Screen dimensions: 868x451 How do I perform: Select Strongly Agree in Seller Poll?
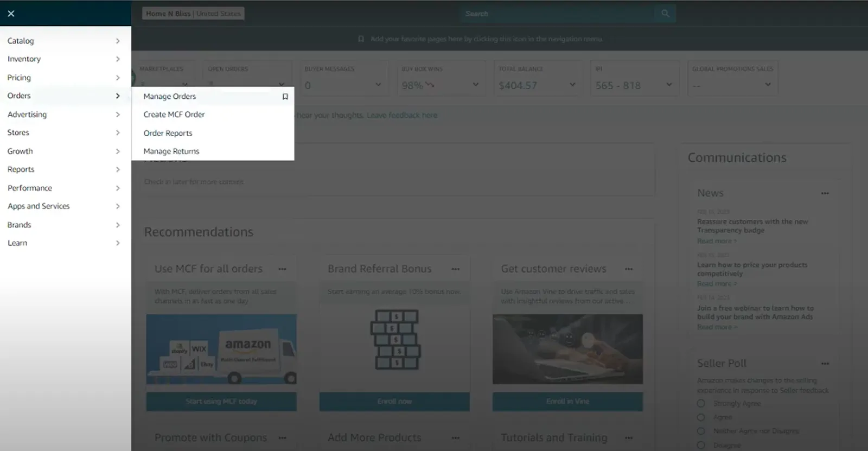pyautogui.click(x=701, y=404)
